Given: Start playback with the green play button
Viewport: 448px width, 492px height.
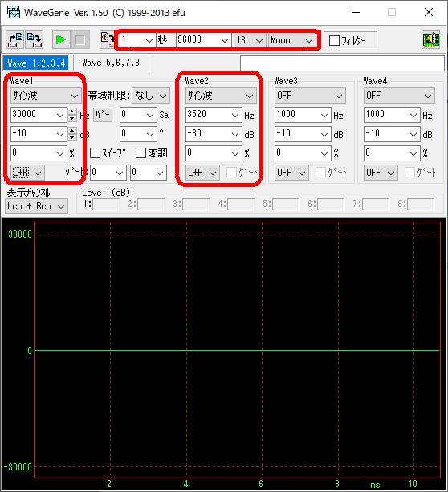Looking at the screenshot, I should pyautogui.click(x=60, y=40).
